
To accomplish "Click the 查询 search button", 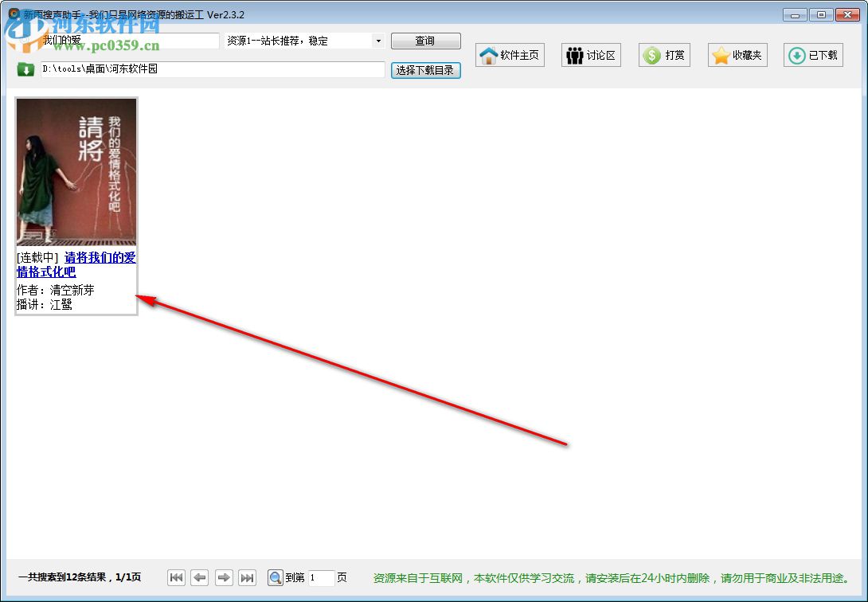I will [425, 41].
